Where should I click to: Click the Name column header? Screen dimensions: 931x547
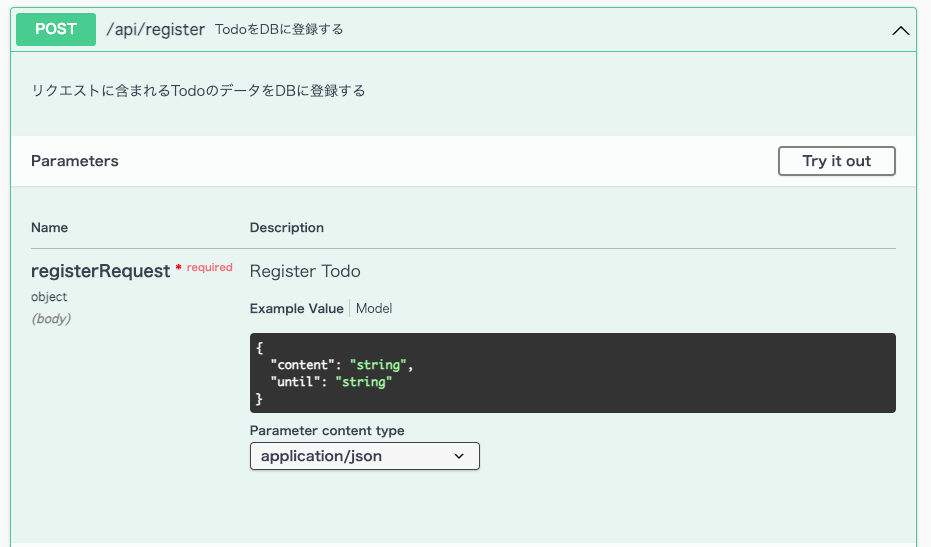click(x=49, y=227)
